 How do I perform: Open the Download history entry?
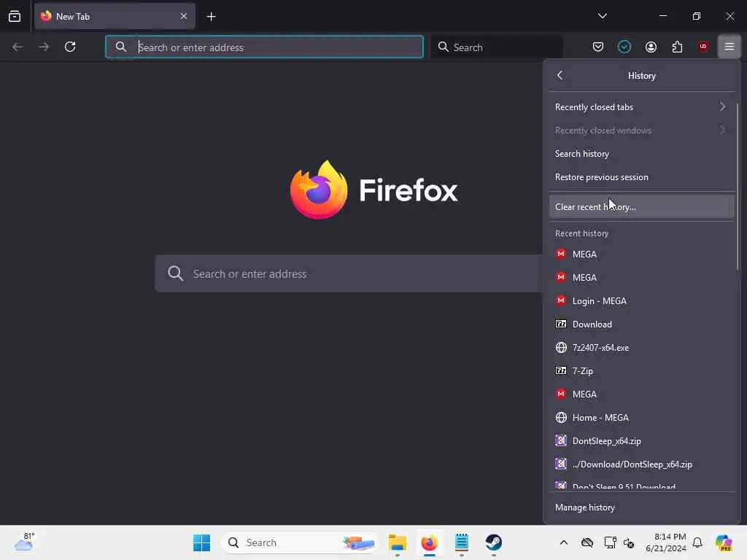[x=641, y=324]
